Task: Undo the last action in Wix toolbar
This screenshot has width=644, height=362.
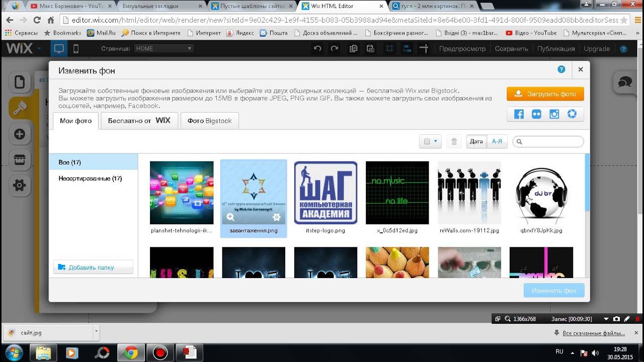Action: [x=317, y=49]
